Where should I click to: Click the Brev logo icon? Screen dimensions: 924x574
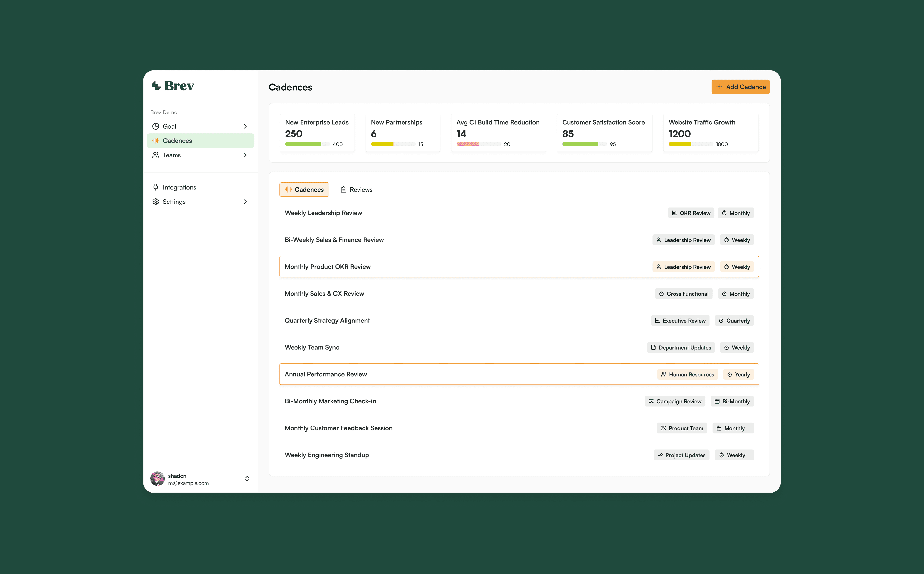(x=156, y=86)
